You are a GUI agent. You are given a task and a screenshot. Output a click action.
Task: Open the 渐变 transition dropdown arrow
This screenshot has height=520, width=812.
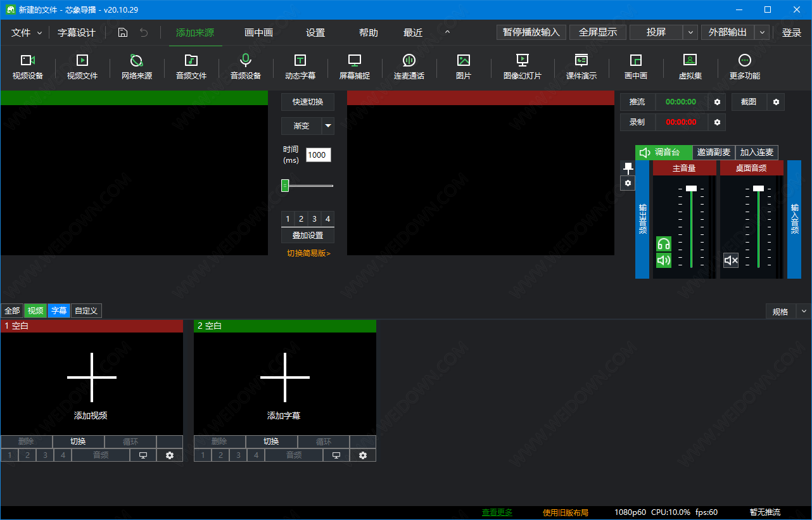tap(328, 126)
